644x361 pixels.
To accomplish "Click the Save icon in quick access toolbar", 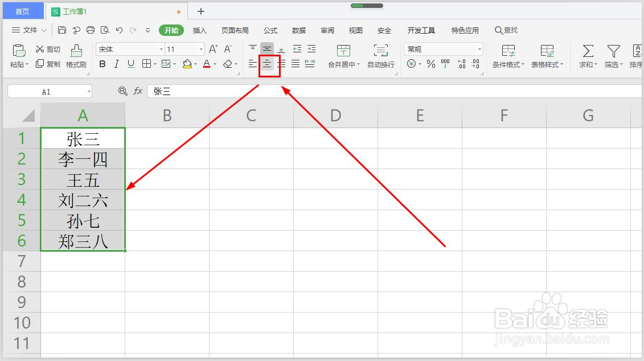I will pyautogui.click(x=61, y=30).
